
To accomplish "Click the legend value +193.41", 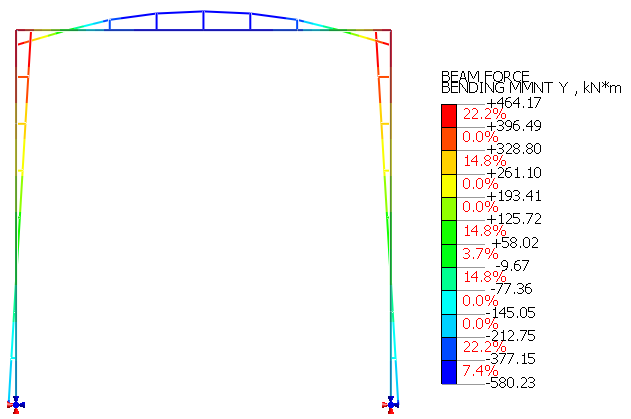I will (514, 196).
